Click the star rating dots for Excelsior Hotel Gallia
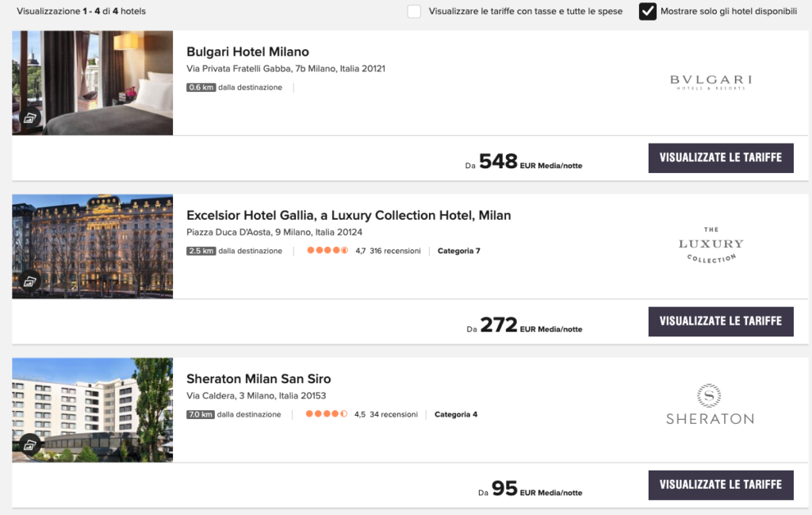 [x=327, y=250]
